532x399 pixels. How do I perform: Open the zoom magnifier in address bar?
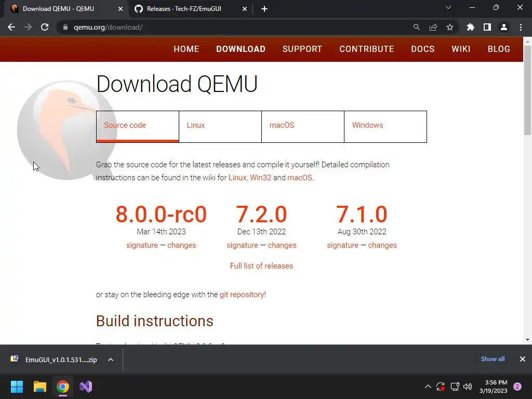[x=416, y=27]
